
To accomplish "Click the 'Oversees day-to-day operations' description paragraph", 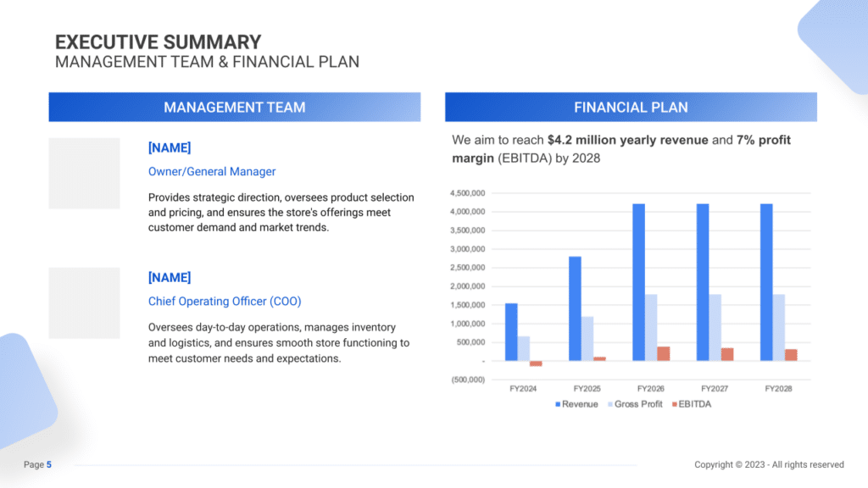I will point(278,342).
